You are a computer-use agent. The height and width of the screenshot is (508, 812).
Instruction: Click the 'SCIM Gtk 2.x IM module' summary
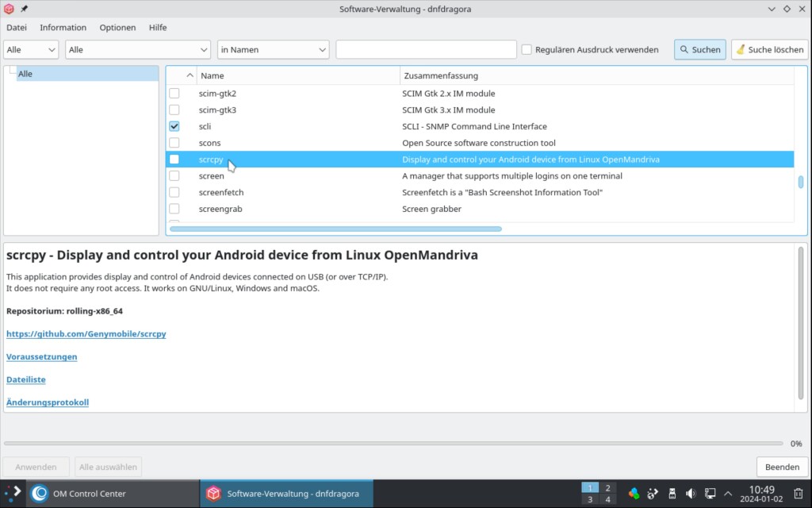tap(449, 94)
